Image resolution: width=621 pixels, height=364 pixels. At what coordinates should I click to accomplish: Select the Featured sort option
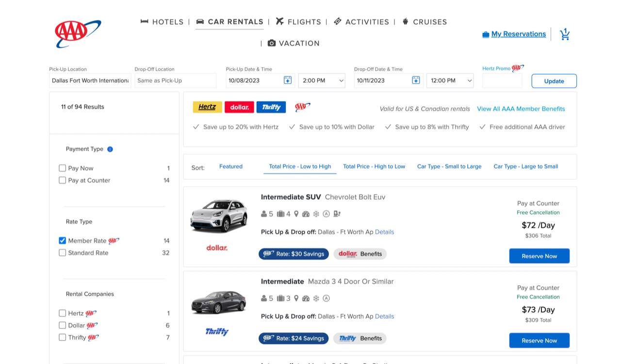click(x=230, y=166)
